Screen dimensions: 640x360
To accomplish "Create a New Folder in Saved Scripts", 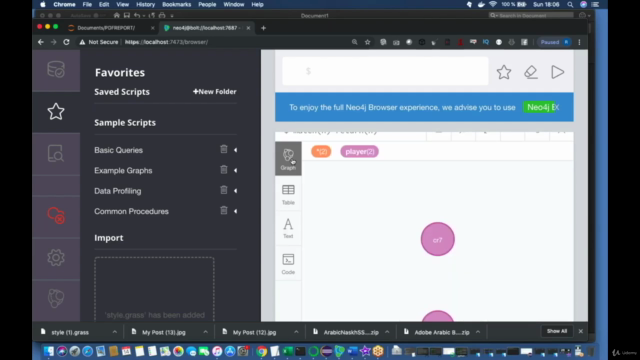I will pos(215,92).
